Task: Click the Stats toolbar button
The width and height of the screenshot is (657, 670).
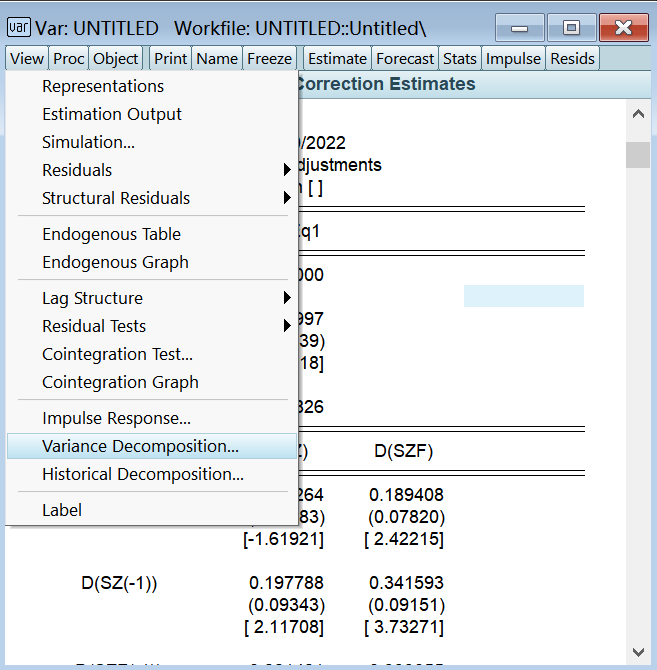Action: pyautogui.click(x=460, y=59)
